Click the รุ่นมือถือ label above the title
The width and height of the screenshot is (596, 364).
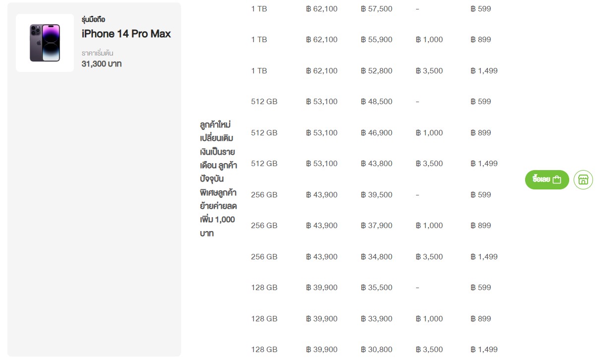coord(93,20)
